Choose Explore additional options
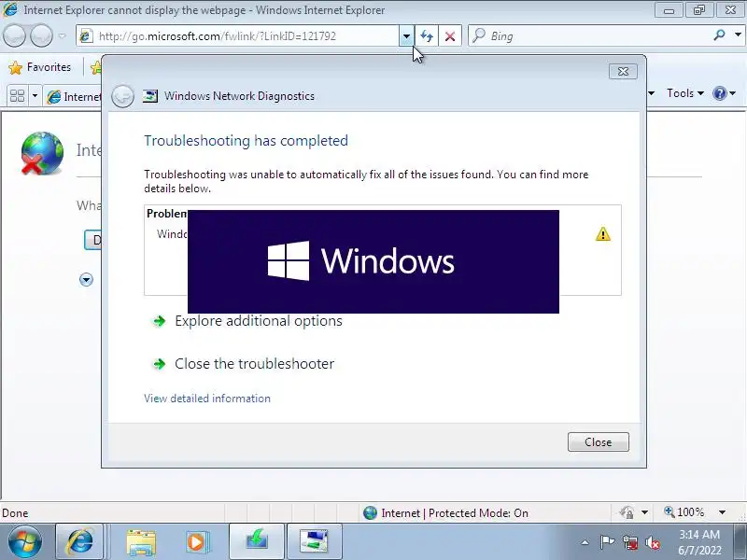Viewport: 747px width, 560px height. (259, 321)
